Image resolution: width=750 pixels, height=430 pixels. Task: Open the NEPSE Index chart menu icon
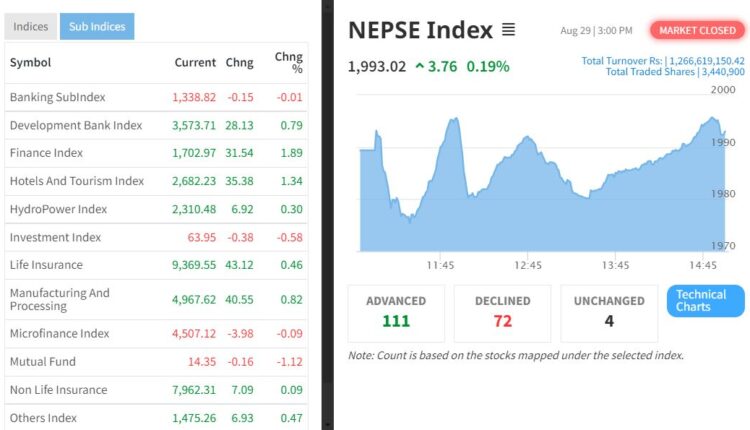[x=509, y=30]
